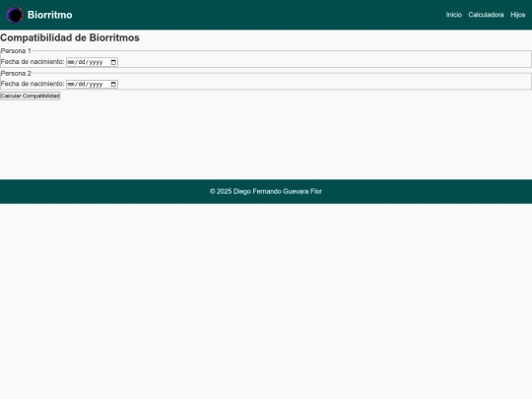Click the Compatibilidad de Biorritmos heading
532x399 pixels.
[x=70, y=37]
